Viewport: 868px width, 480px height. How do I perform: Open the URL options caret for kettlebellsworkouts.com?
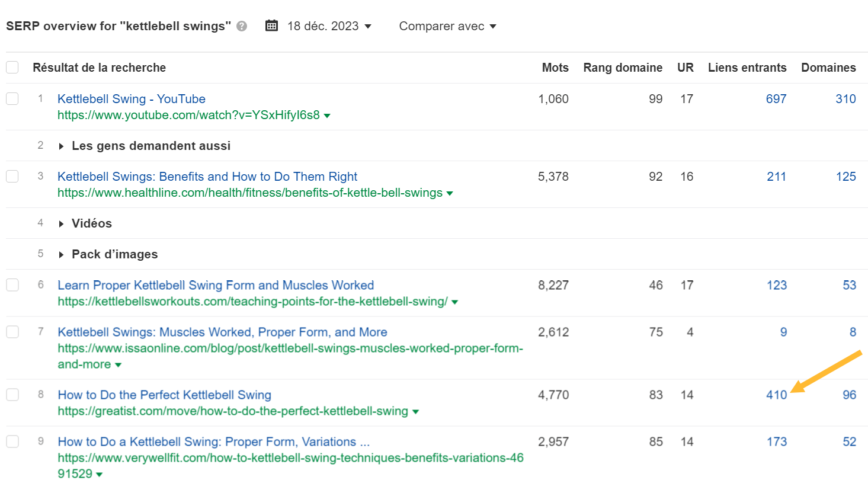coord(454,302)
